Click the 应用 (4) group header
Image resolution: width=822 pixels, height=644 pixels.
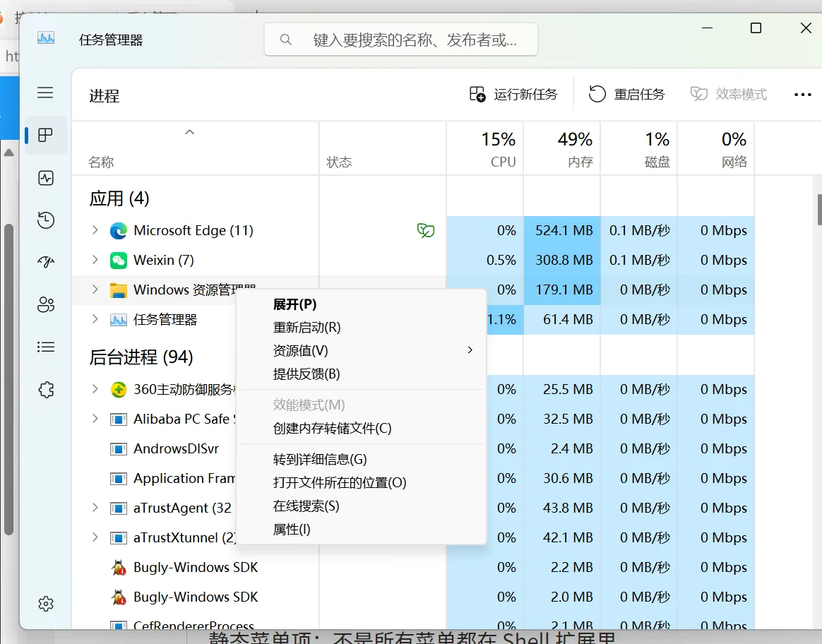click(x=119, y=198)
